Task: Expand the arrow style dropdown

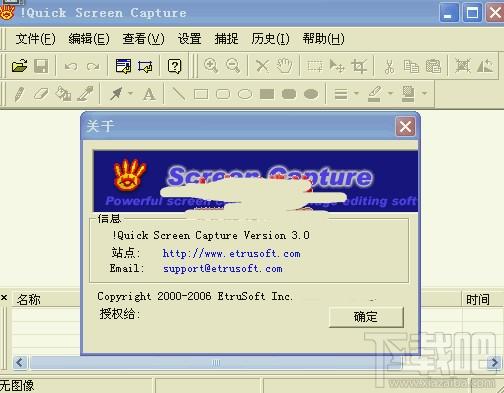Action: pos(130,94)
